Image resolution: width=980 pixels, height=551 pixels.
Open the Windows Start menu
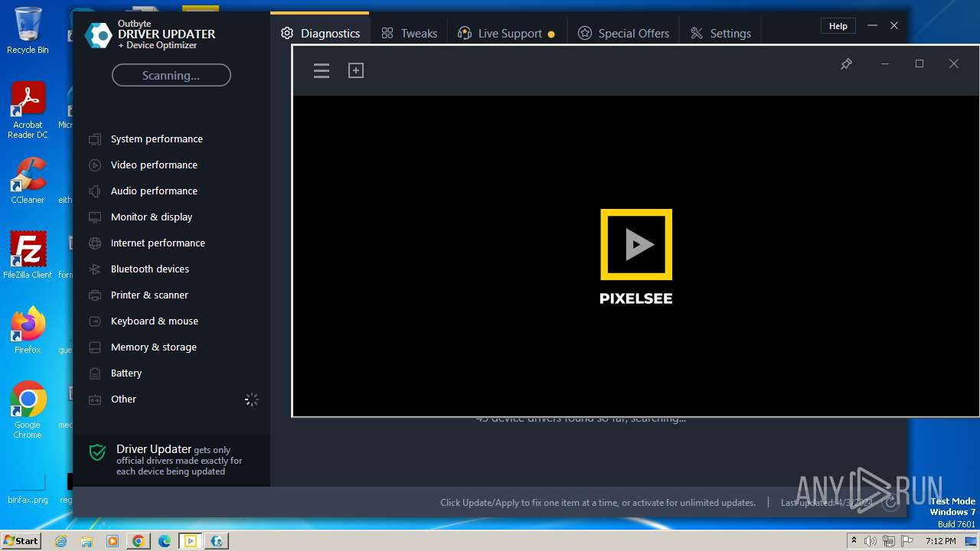click(x=21, y=541)
